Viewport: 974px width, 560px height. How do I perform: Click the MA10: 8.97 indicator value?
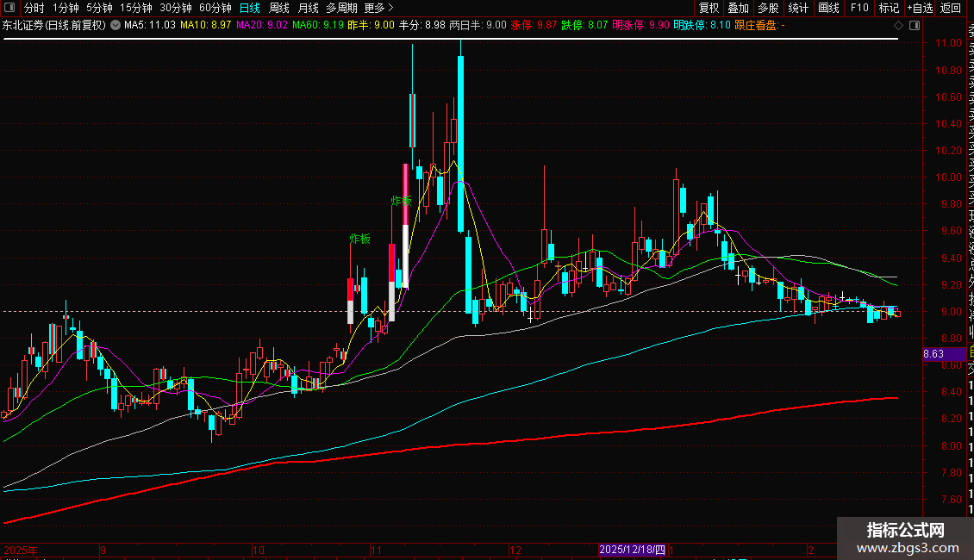(206, 26)
